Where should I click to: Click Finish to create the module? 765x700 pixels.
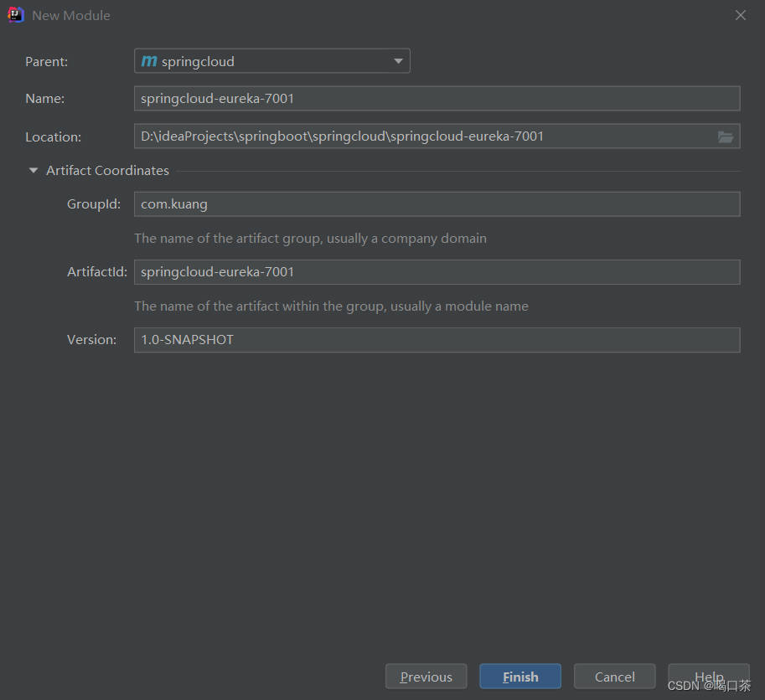(520, 676)
